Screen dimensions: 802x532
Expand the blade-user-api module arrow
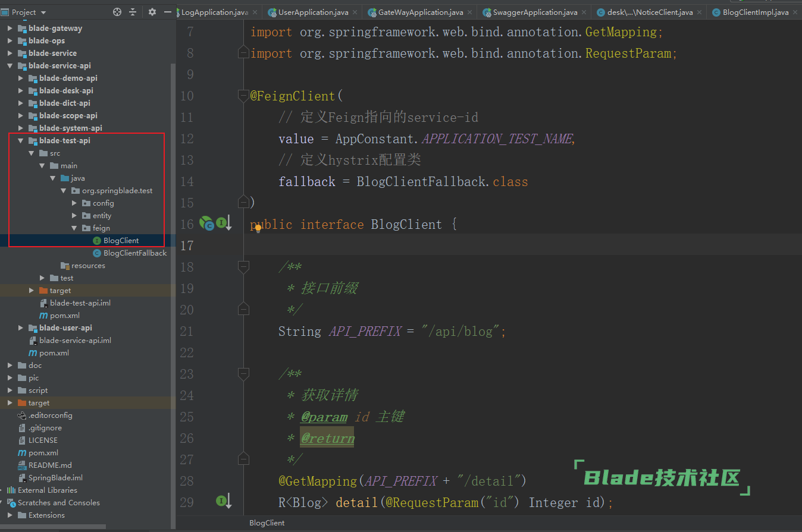(x=21, y=328)
